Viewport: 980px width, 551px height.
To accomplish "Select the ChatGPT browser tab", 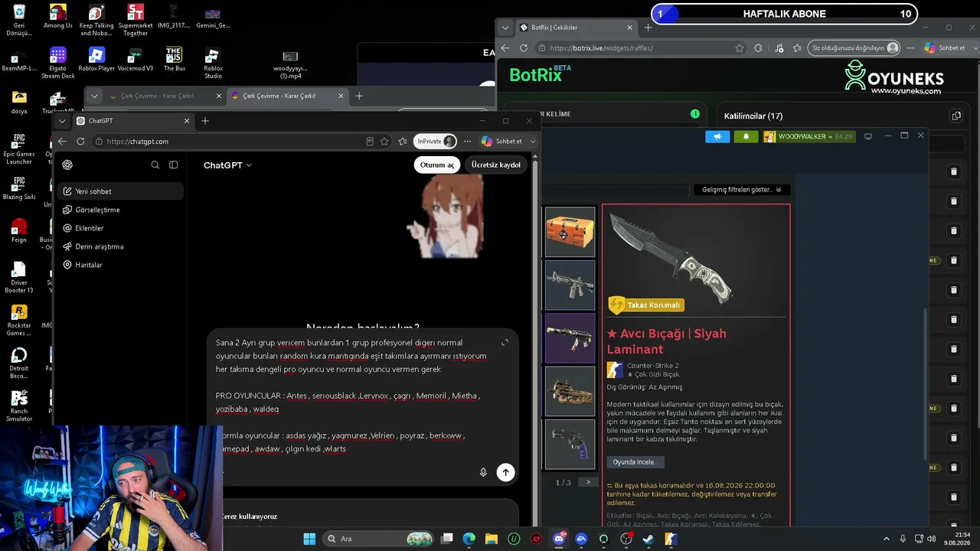I will click(132, 121).
